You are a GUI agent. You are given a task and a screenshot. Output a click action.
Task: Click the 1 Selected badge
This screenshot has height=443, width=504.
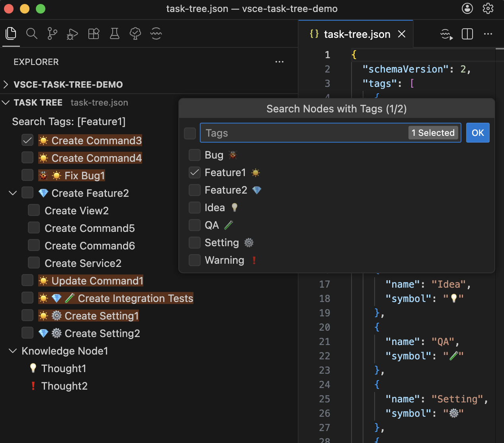pyautogui.click(x=433, y=133)
